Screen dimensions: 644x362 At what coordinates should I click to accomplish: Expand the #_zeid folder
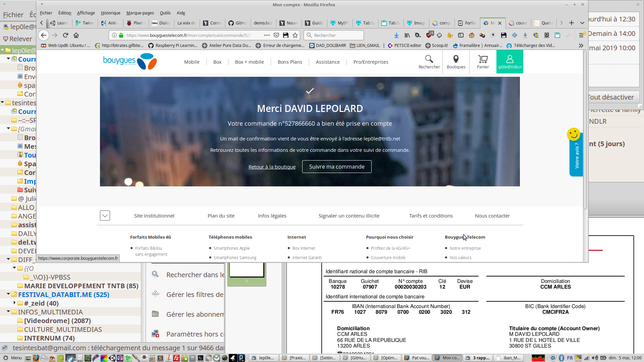pyautogui.click(x=14, y=303)
